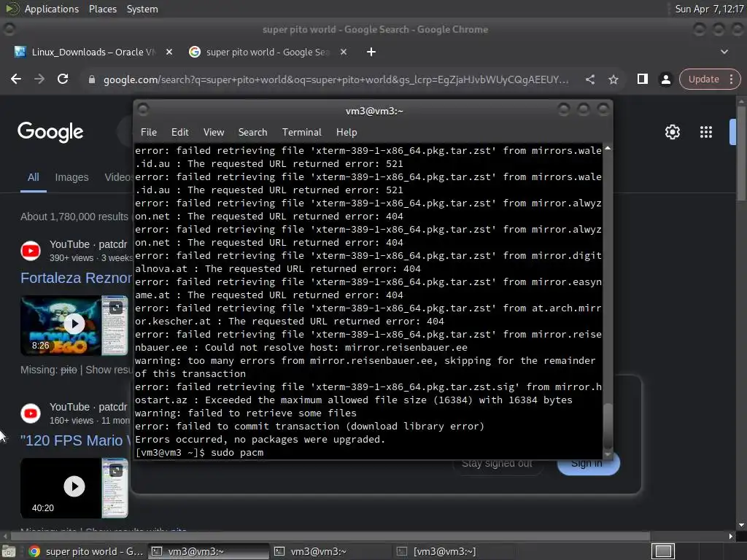Click the second YouTube patcdr channel icon
Image resolution: width=747 pixels, height=560 pixels.
pyautogui.click(x=31, y=413)
